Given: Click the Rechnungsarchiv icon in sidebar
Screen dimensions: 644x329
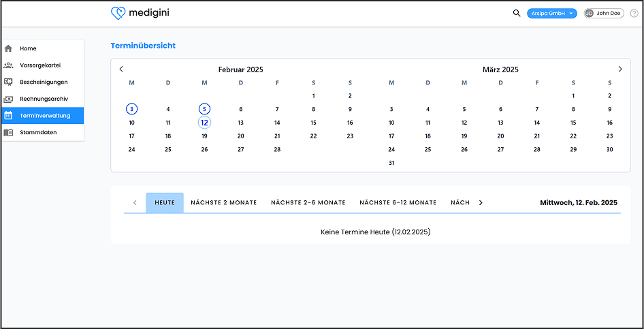Looking at the screenshot, I should (x=8, y=99).
